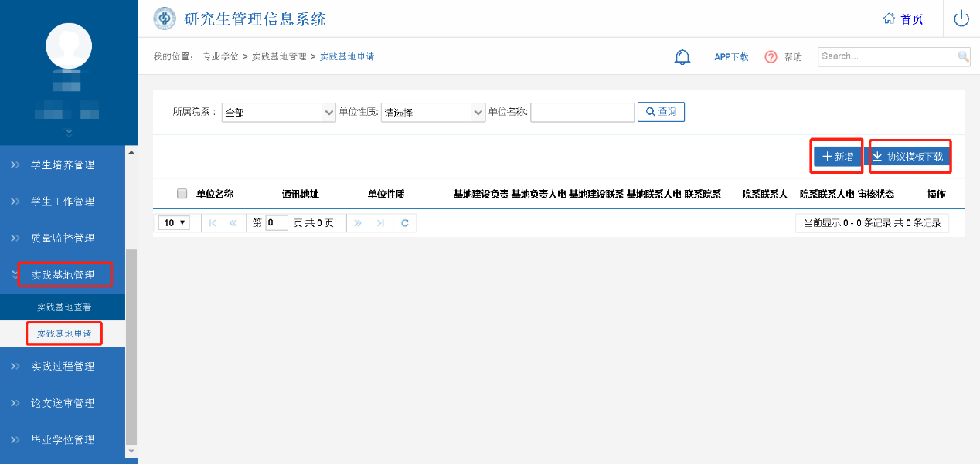Click the 单位名称 input field
This screenshot has height=464, width=980.
point(582,113)
